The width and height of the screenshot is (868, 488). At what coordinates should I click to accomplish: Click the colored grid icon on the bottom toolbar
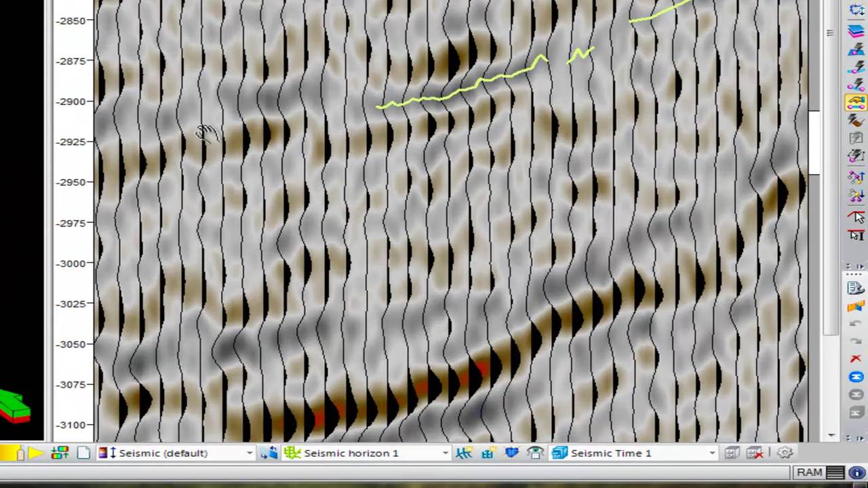tap(60, 453)
